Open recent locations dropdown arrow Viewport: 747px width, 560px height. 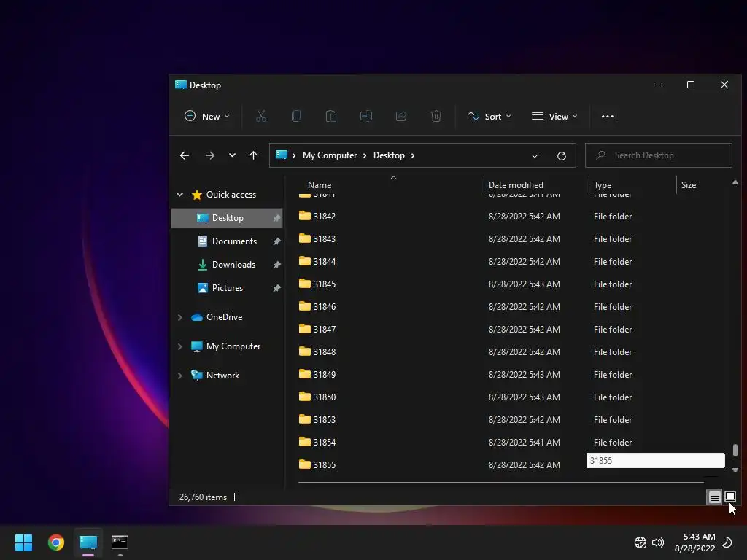point(232,155)
